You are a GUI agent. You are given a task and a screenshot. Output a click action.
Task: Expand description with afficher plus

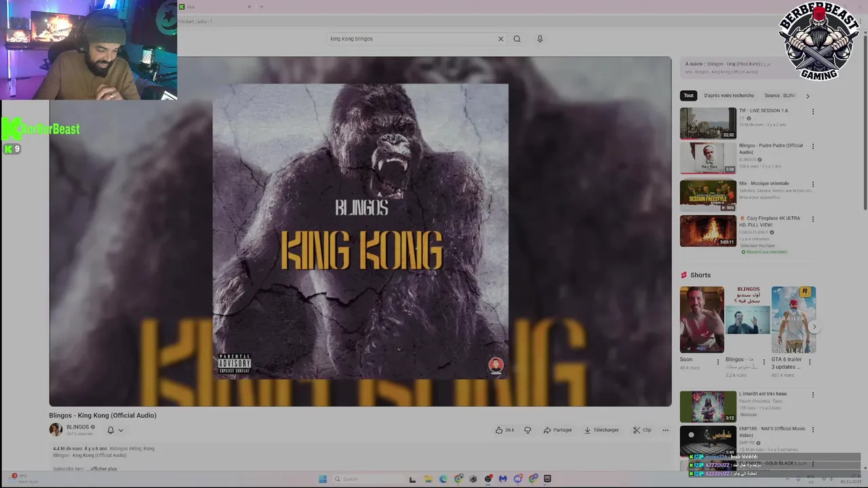[x=103, y=468]
